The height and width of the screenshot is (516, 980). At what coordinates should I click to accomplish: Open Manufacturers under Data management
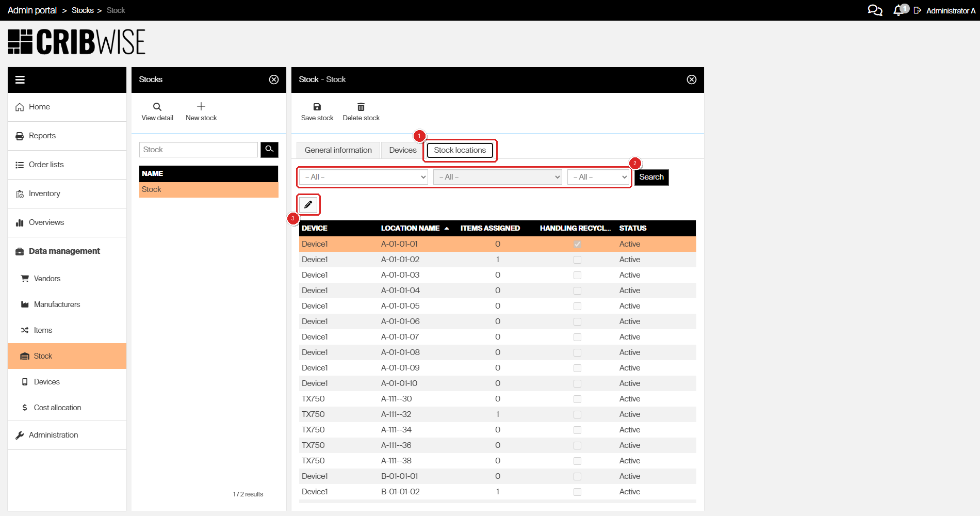(x=67, y=304)
